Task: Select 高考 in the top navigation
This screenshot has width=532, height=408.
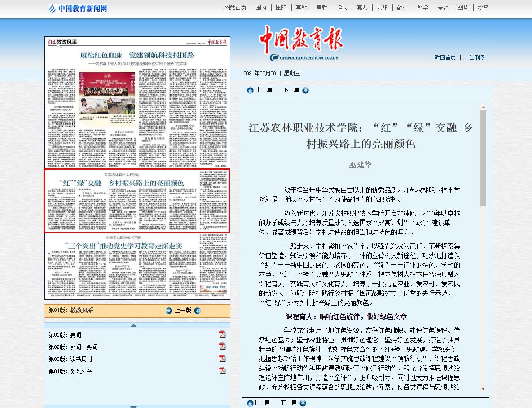Action: 361,8
